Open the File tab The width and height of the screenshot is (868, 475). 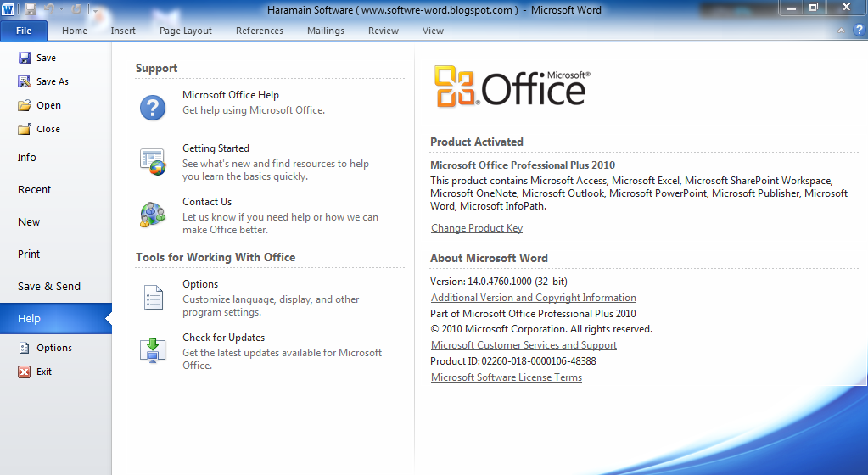(x=24, y=31)
